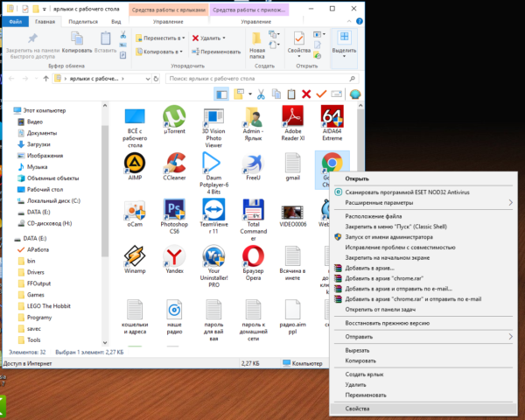The image size is (525, 420).
Task: Select Локальный диск (C:) in navigation tree
Action: pyautogui.click(x=53, y=201)
